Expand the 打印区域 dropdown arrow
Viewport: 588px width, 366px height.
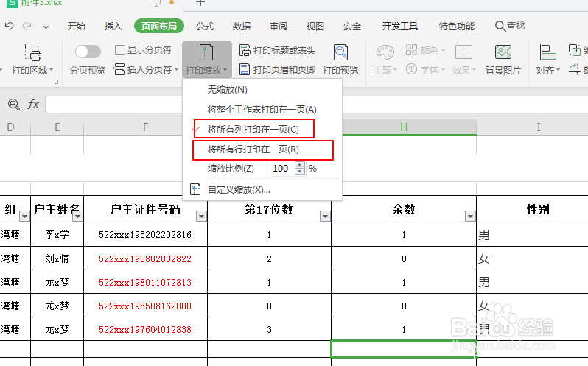[52, 70]
